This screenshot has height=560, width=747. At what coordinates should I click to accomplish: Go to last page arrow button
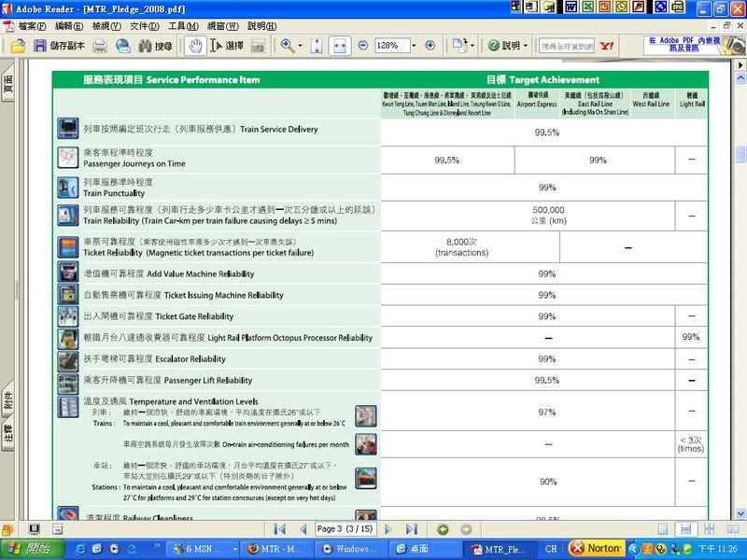point(411,529)
